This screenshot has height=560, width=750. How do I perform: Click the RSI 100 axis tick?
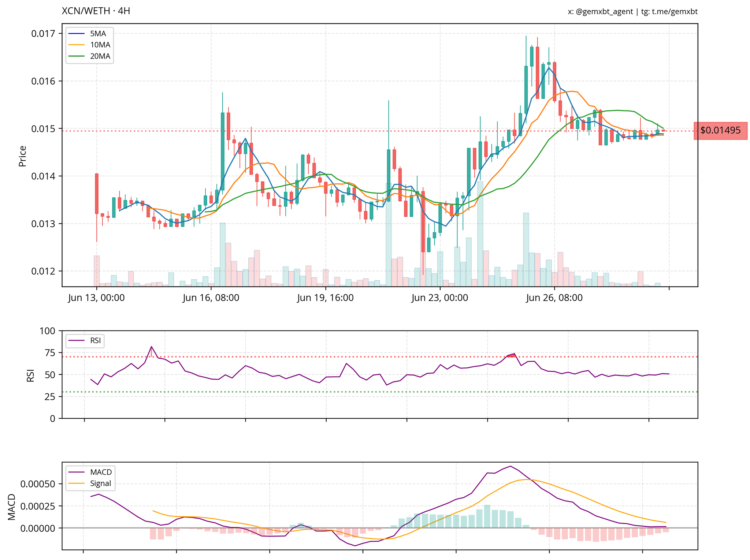(x=47, y=331)
